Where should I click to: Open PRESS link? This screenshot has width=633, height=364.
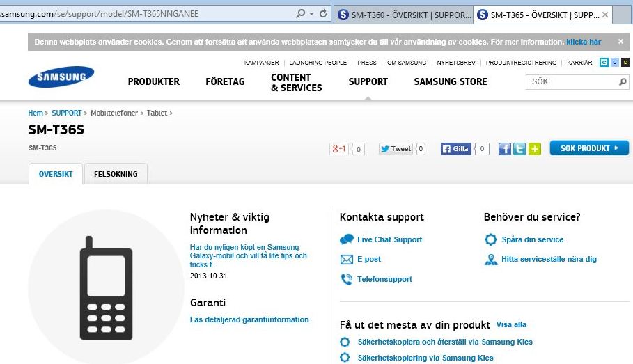366,63
